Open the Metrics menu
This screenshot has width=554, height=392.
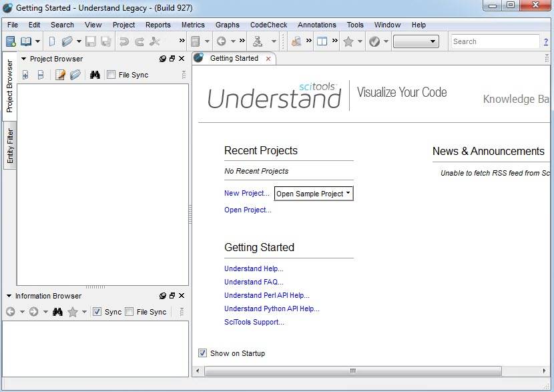(x=193, y=25)
